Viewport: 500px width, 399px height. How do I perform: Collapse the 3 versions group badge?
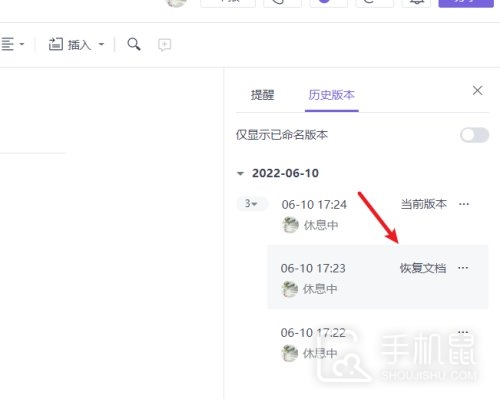coord(252,203)
